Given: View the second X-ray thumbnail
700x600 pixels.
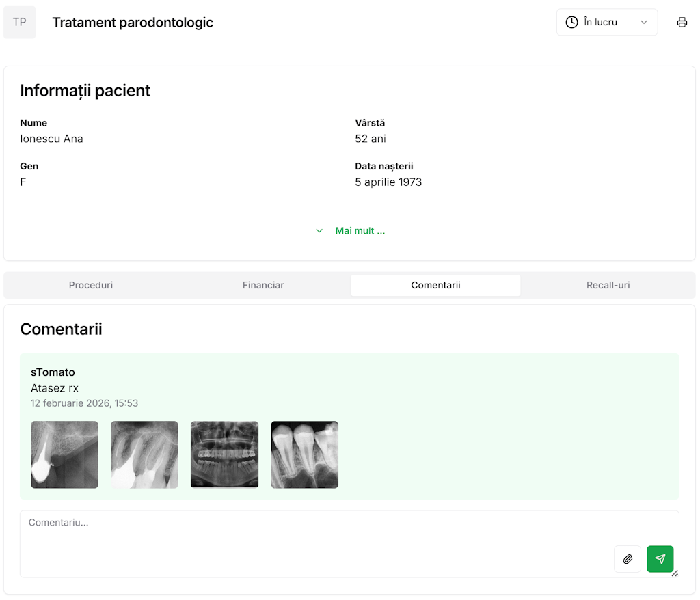Looking at the screenshot, I should [x=144, y=454].
